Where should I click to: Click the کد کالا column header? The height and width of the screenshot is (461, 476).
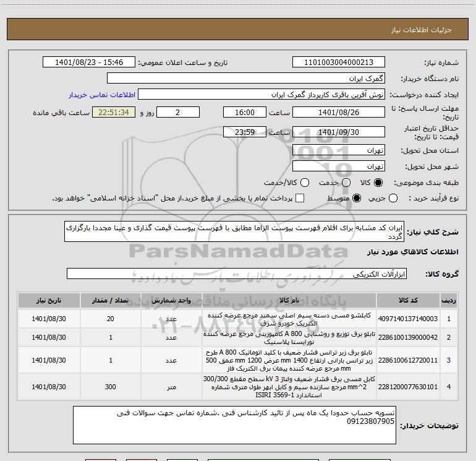click(408, 300)
